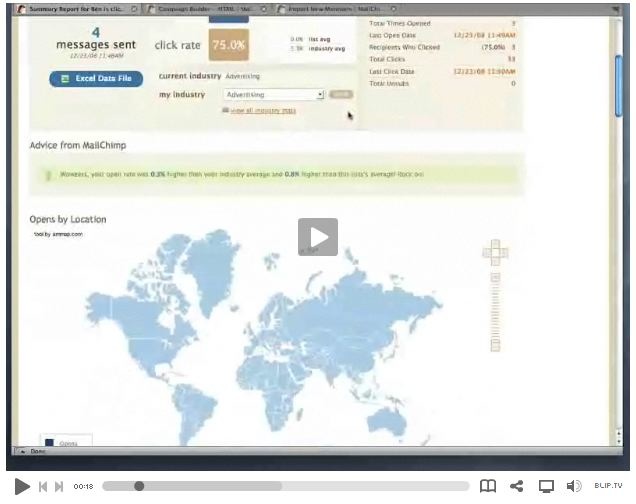Skip to the previous video

pyautogui.click(x=43, y=486)
